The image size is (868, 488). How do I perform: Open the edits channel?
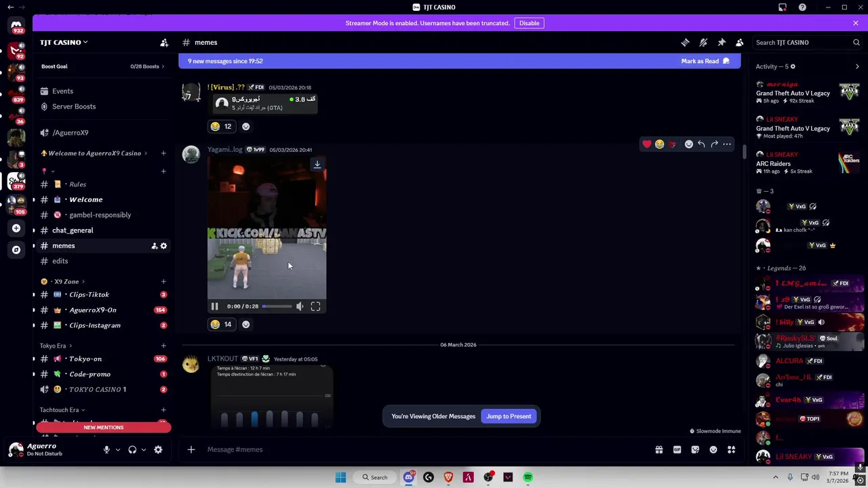(x=60, y=261)
